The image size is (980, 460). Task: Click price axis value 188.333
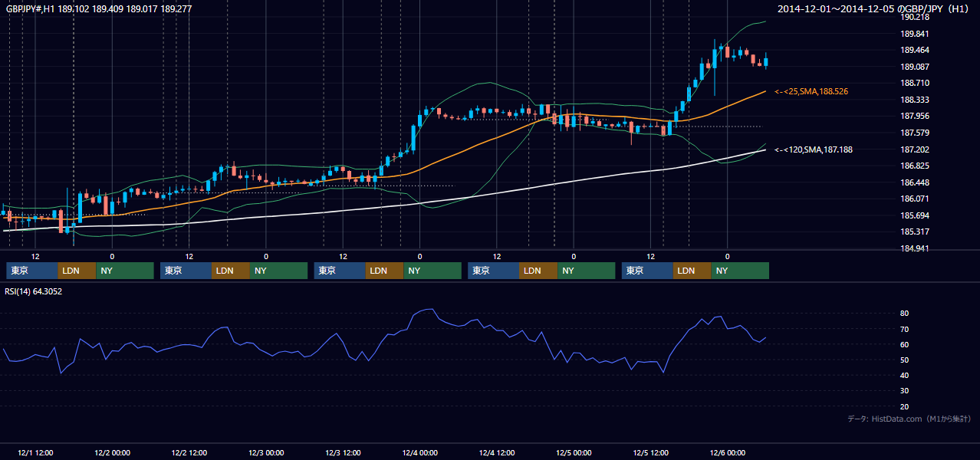[x=915, y=100]
